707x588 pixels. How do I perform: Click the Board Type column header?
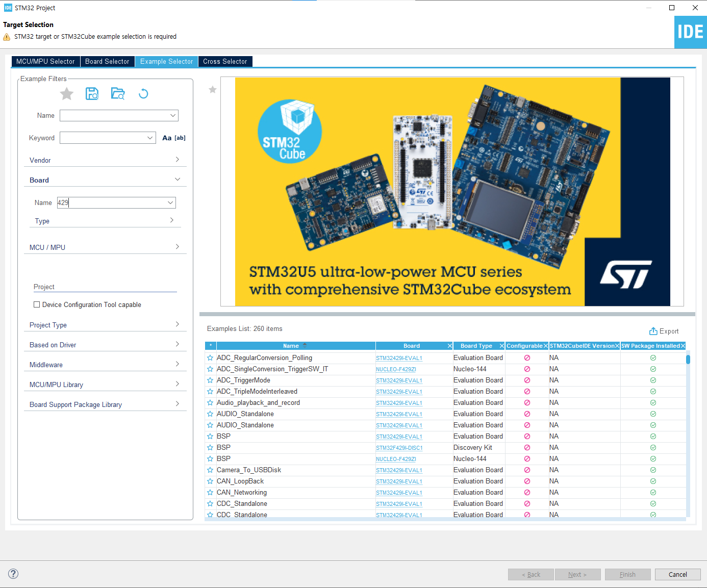476,346
